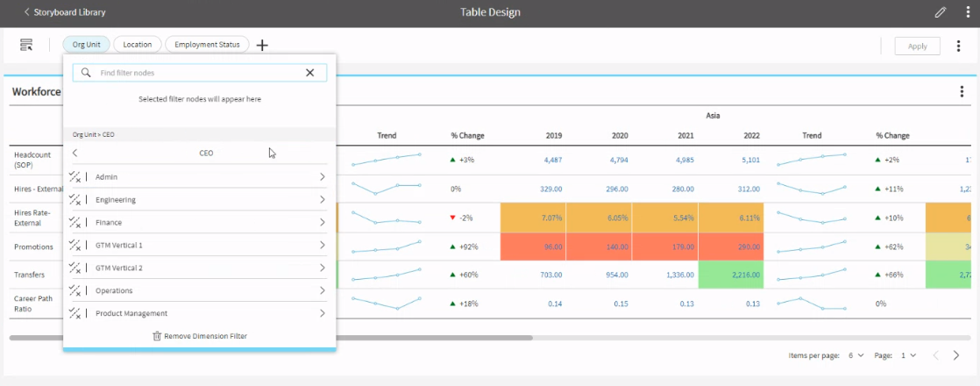Click the 0.15 Career Path Ratio cell
This screenshot has height=386, width=980.
(621, 304)
